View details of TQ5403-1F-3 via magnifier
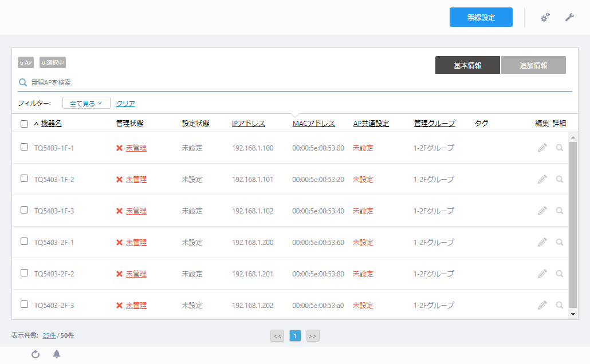Screen dimensions: 590x364 (x=560, y=211)
